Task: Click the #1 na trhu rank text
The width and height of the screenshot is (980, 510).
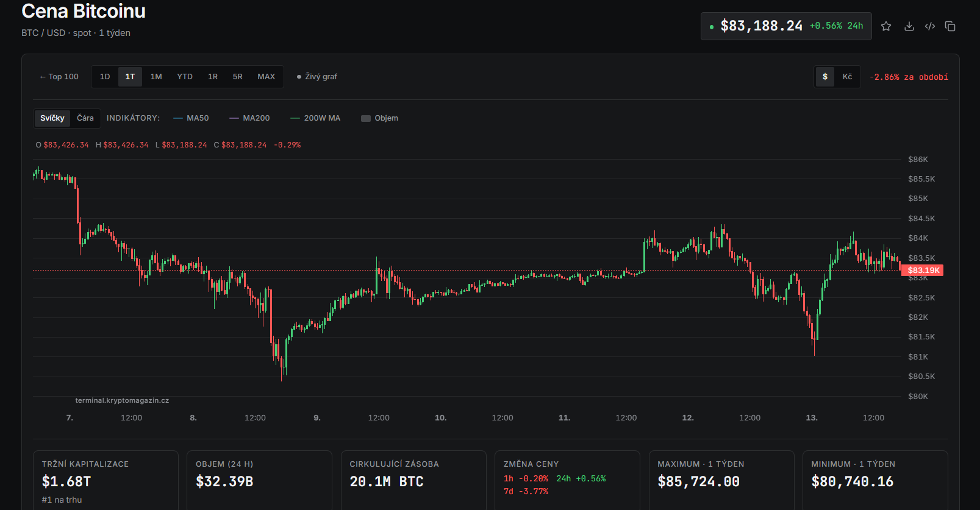Action: click(62, 500)
